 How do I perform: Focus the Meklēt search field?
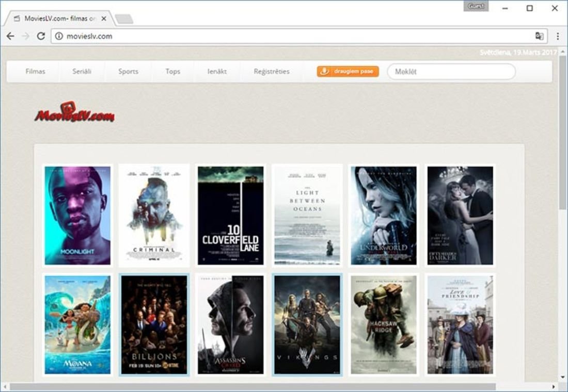click(451, 72)
